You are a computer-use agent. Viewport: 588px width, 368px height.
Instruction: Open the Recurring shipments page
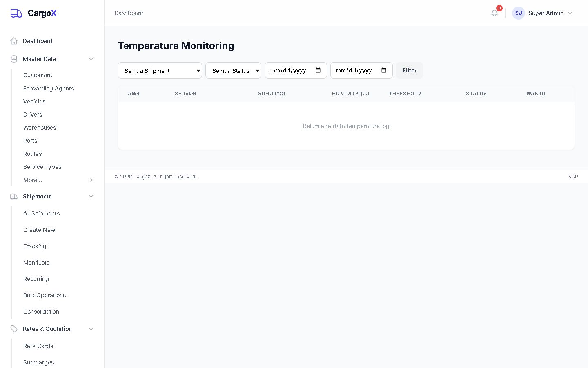click(x=36, y=279)
